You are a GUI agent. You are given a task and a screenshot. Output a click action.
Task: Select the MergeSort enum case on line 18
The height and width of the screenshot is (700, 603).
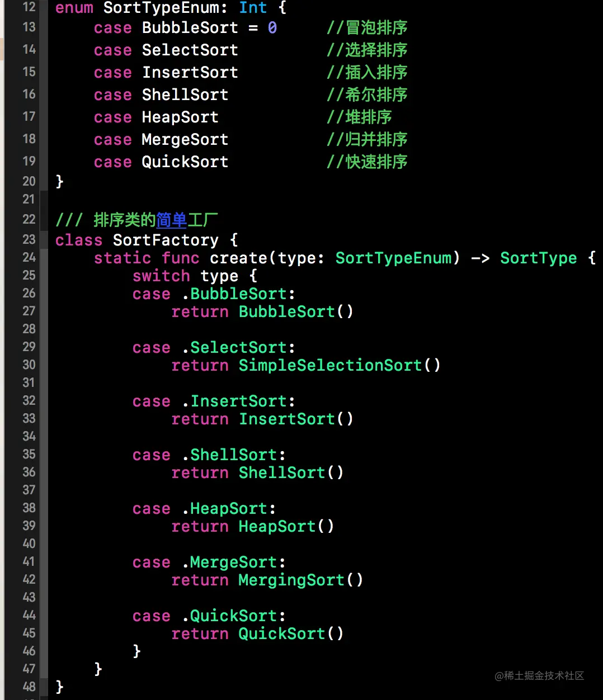coord(185,139)
